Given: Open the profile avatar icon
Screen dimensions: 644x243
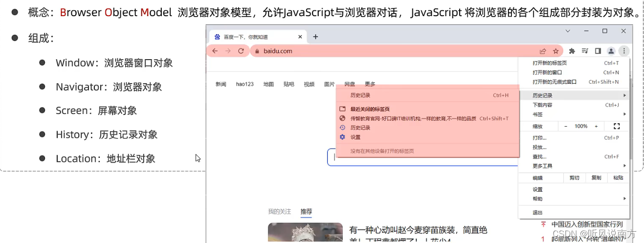Looking at the screenshot, I should (x=611, y=51).
